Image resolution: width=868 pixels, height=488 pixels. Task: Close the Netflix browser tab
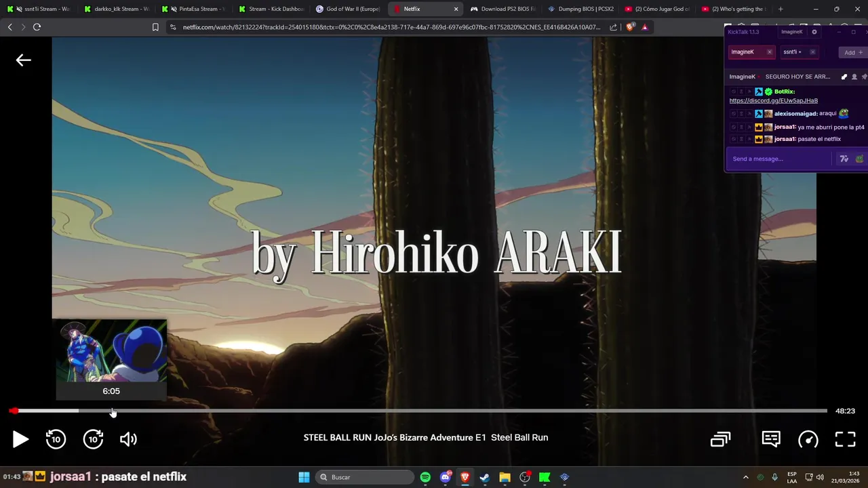point(456,9)
